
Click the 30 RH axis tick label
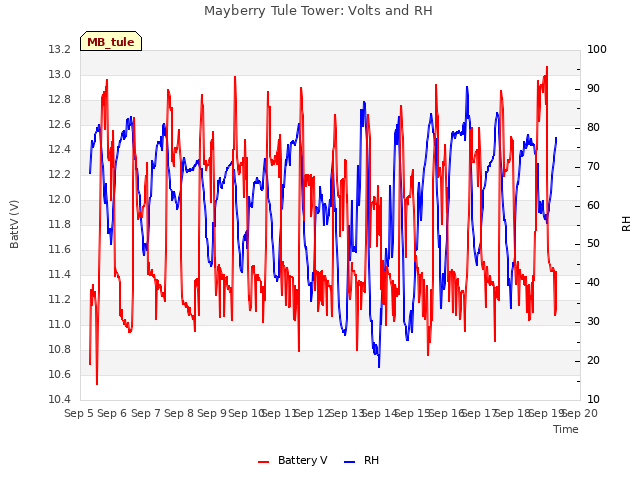[593, 322]
